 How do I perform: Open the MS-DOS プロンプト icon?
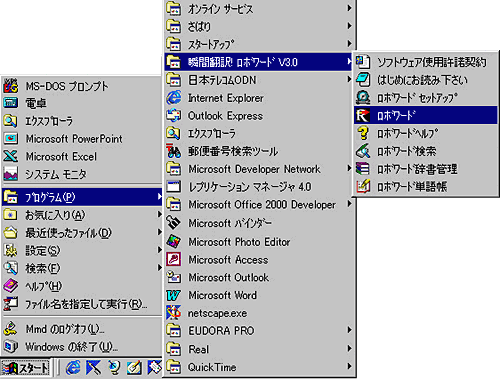click(x=11, y=86)
